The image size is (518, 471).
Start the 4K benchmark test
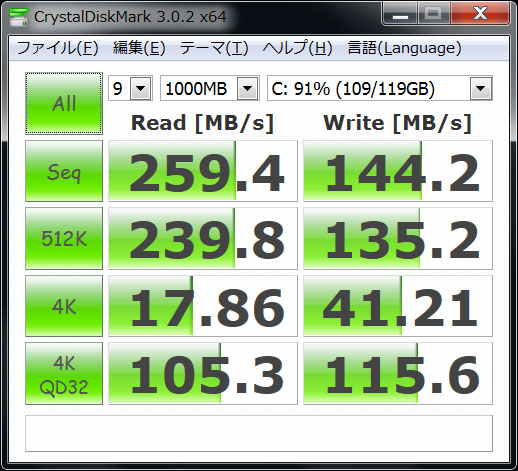64,306
